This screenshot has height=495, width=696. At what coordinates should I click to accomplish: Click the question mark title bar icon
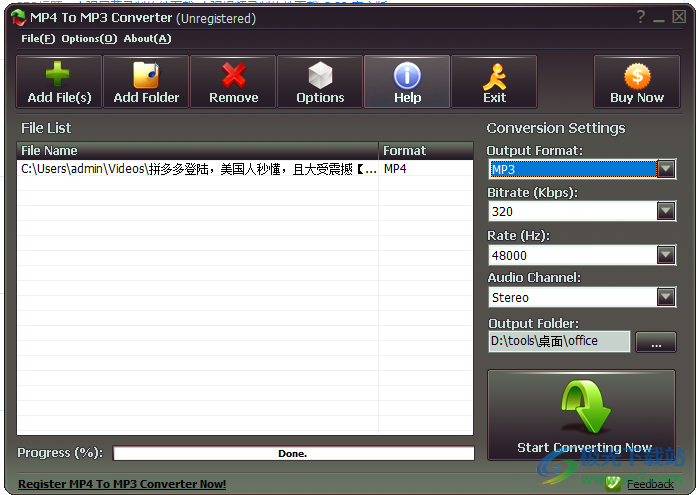pos(641,17)
